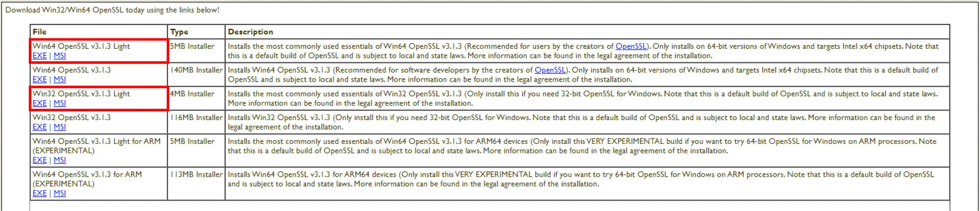The width and height of the screenshot is (980, 211).
Task: Click the Type column header
Action: click(196, 32)
